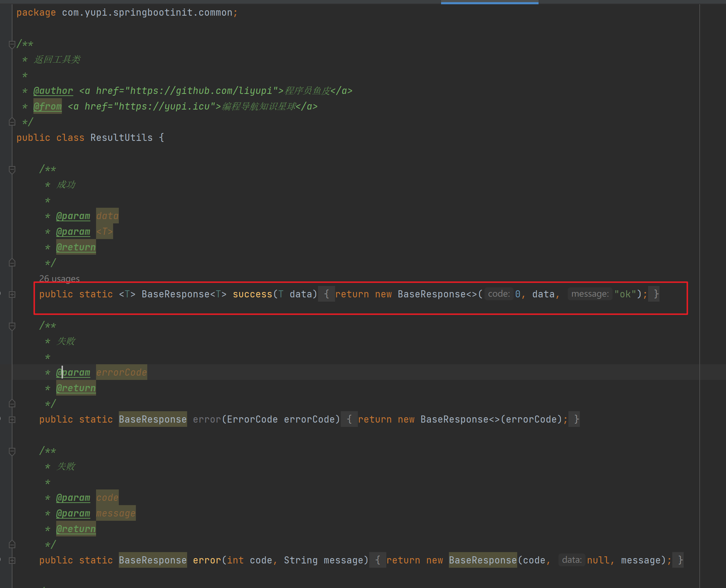The image size is (726, 588).
Task: Click the success method name
Action: coord(252,294)
